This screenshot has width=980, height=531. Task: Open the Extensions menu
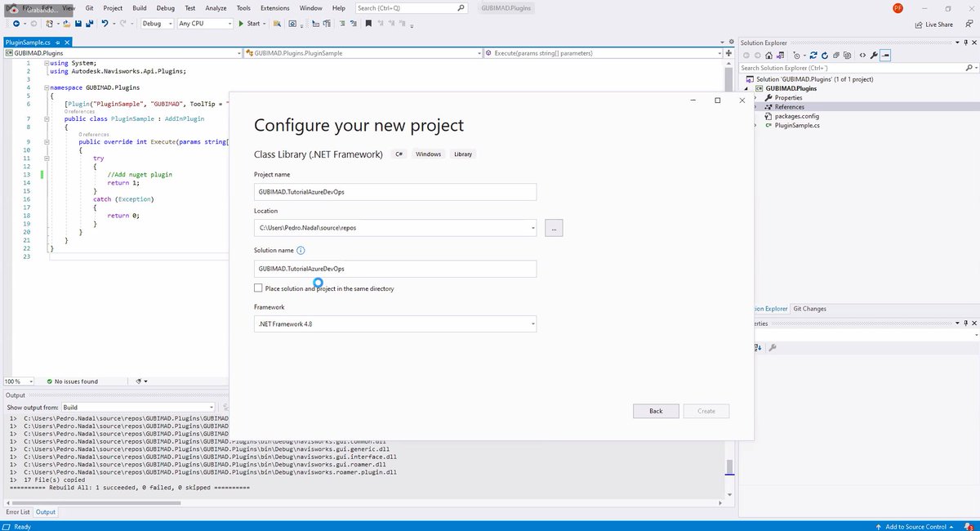(274, 7)
